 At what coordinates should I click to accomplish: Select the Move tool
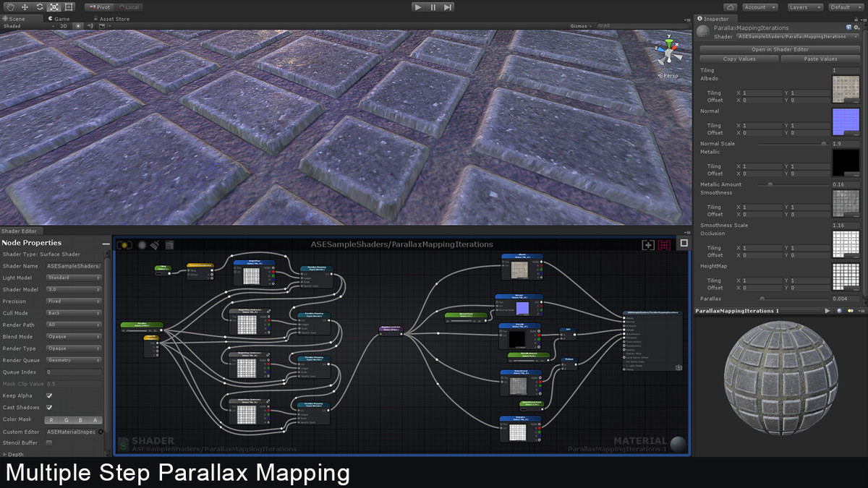(25, 7)
